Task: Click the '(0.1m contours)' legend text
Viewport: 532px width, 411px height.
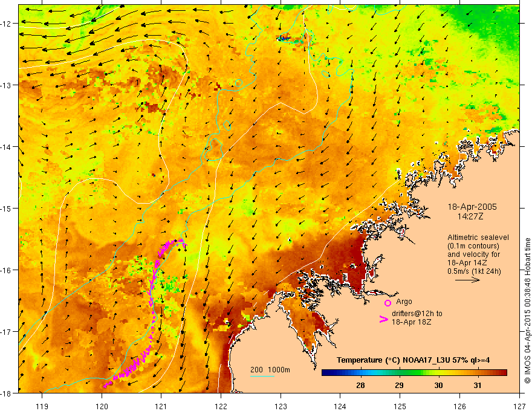Action: click(x=473, y=246)
